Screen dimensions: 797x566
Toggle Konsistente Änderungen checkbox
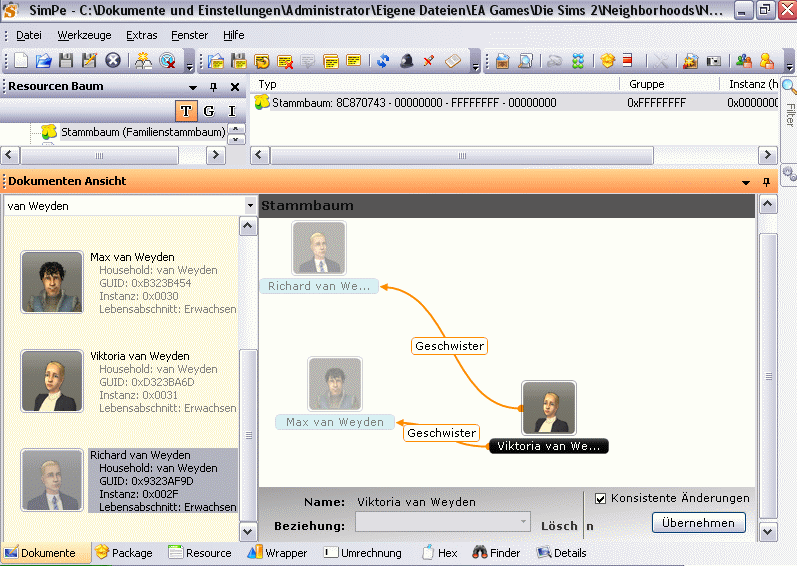600,498
